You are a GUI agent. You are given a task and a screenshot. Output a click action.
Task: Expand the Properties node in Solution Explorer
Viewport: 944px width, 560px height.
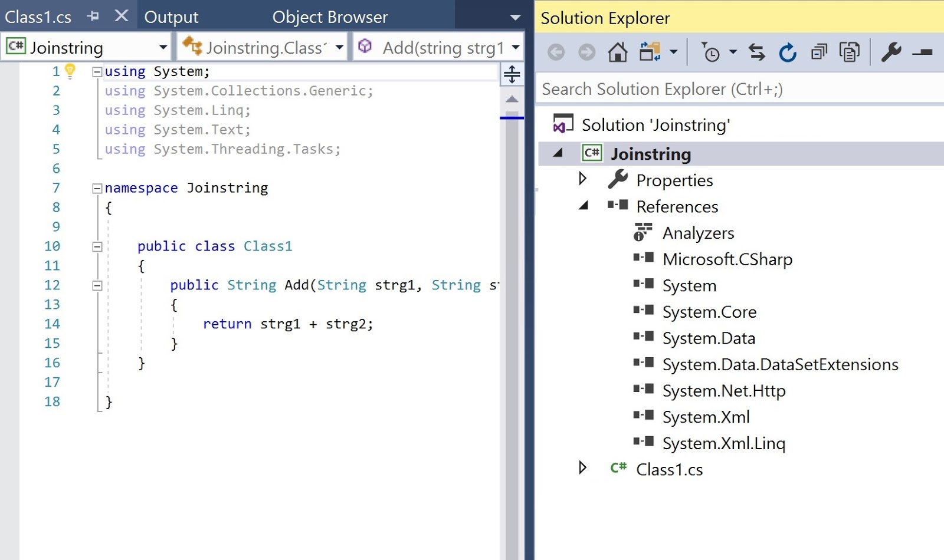(x=583, y=180)
